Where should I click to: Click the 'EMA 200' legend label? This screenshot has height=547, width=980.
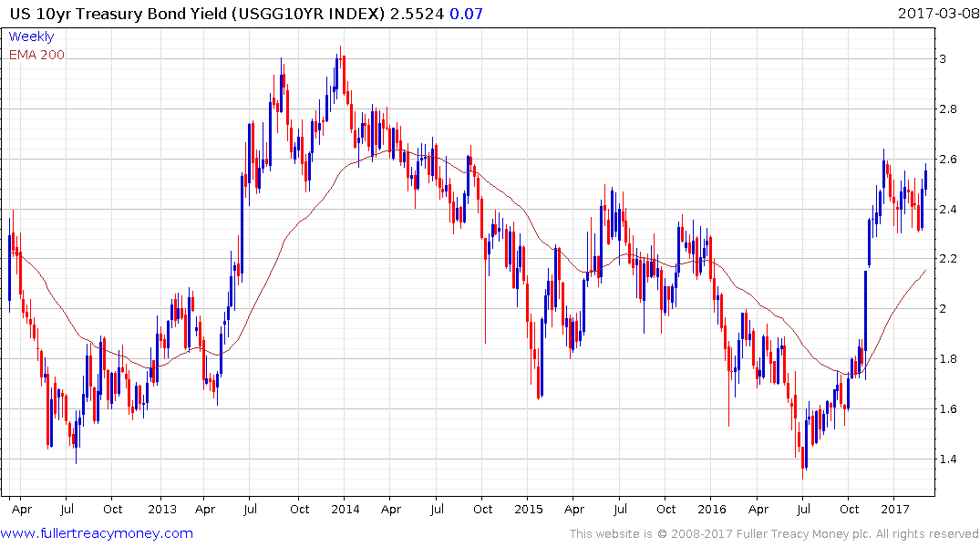(36, 55)
